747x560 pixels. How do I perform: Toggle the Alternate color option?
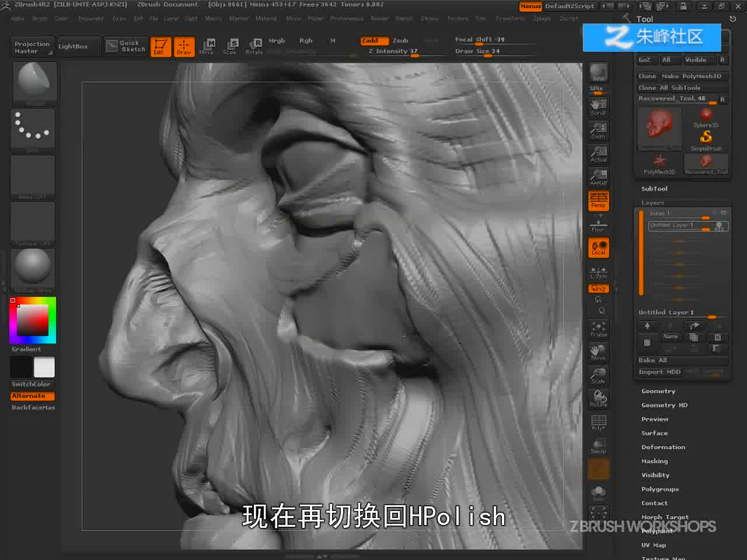coord(32,396)
